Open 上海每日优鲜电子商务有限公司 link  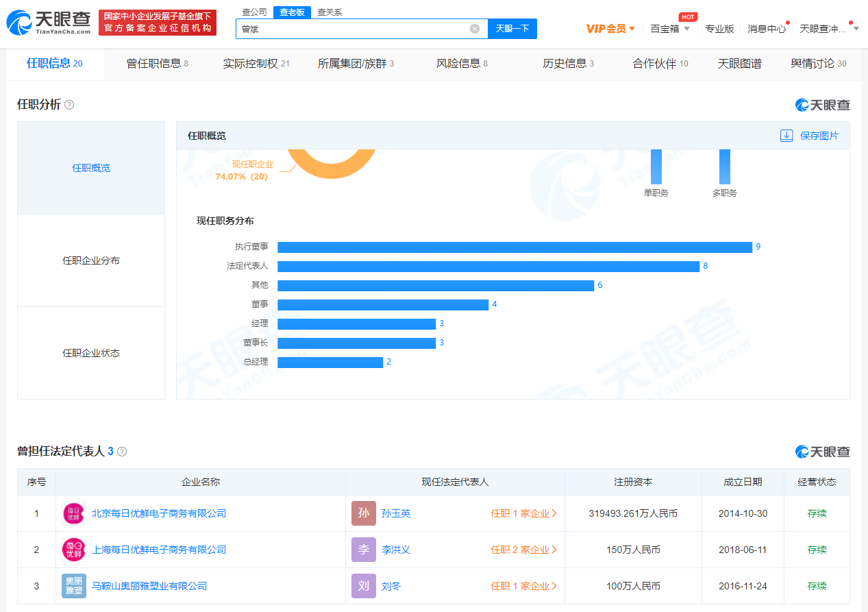click(x=159, y=550)
